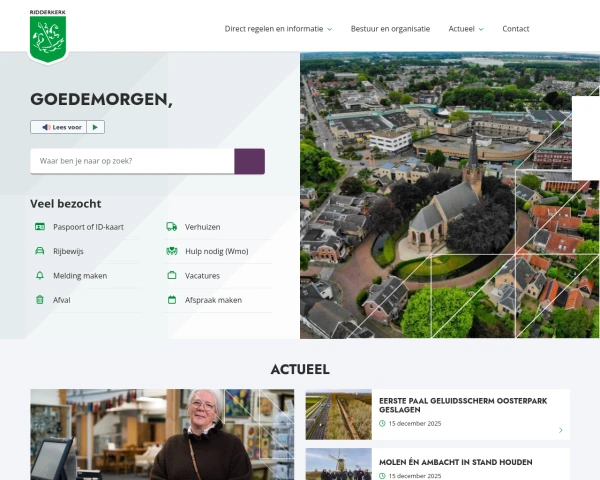Open the Molen én ambacht in stand houden article
The image size is (600, 480).
pos(455,462)
